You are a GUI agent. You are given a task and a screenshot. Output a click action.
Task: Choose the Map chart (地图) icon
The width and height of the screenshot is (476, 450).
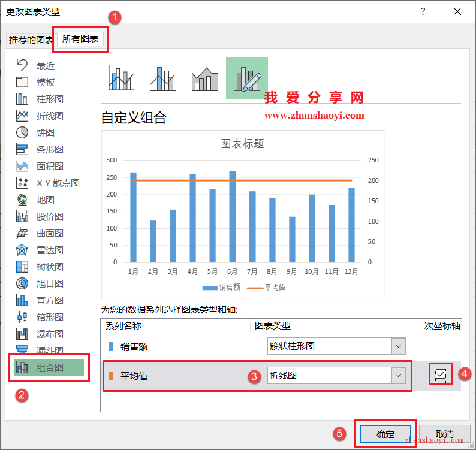[22, 200]
